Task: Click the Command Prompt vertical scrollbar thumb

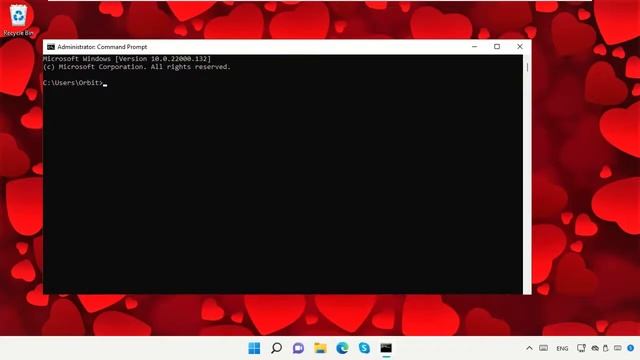Action: click(x=527, y=67)
